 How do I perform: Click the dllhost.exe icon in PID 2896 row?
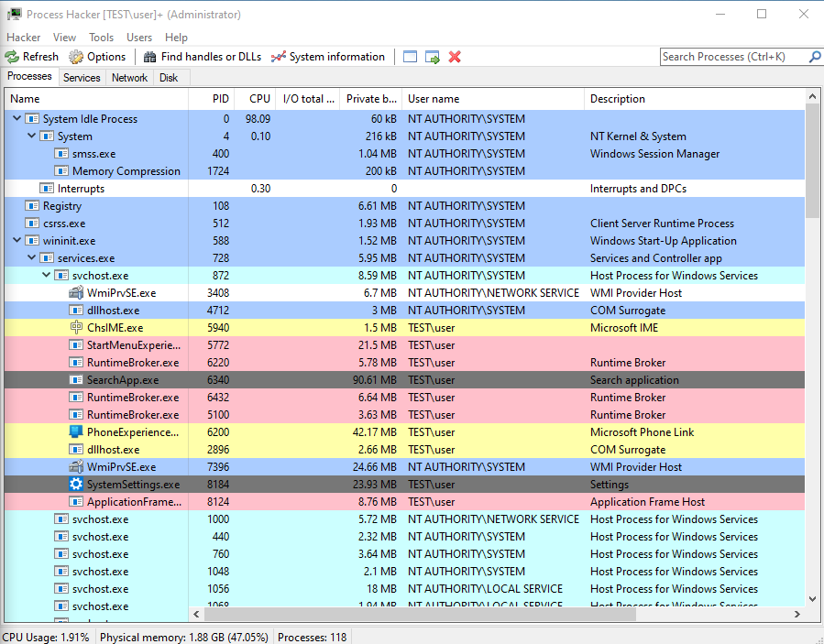point(76,449)
